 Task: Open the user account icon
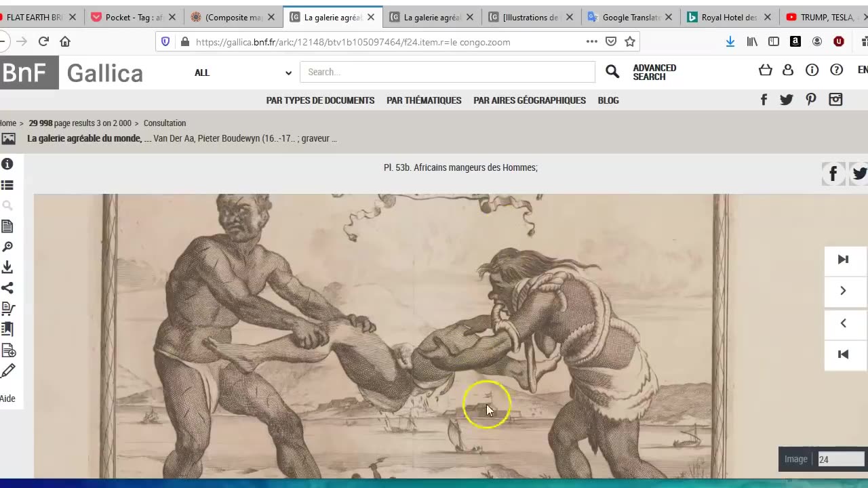[788, 70]
